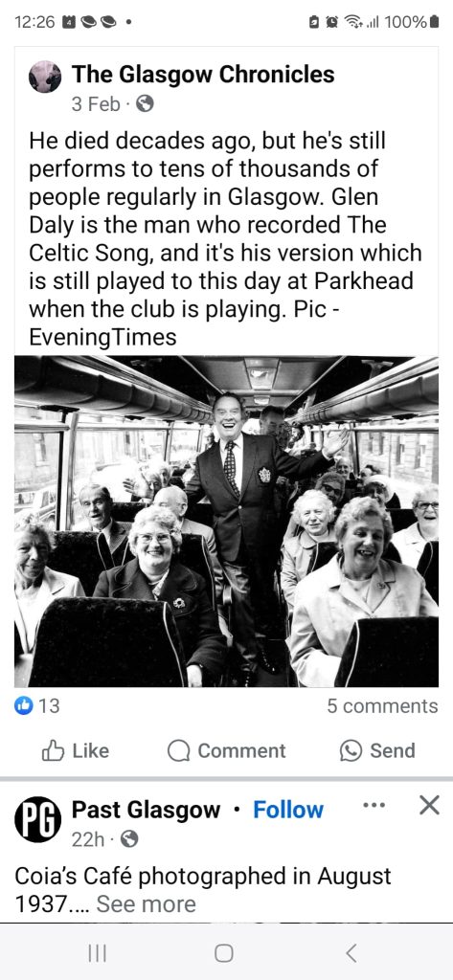Tap the globe icon beside 22h
Image resolution: width=453 pixels, height=980 pixels.
point(129,839)
